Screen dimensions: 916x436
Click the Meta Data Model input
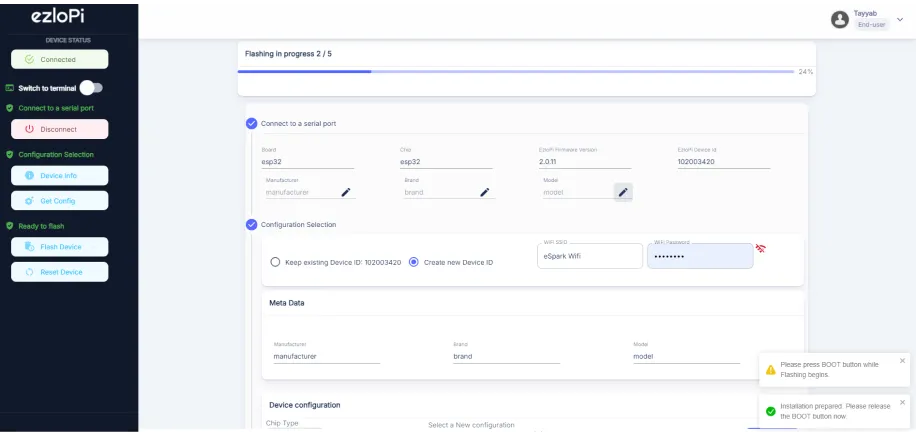click(x=686, y=357)
